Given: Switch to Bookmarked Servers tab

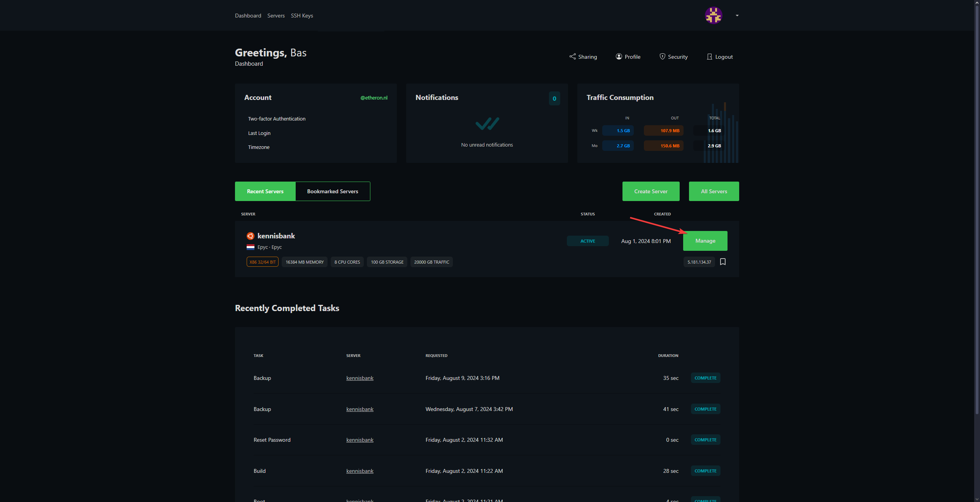Looking at the screenshot, I should [x=332, y=191].
